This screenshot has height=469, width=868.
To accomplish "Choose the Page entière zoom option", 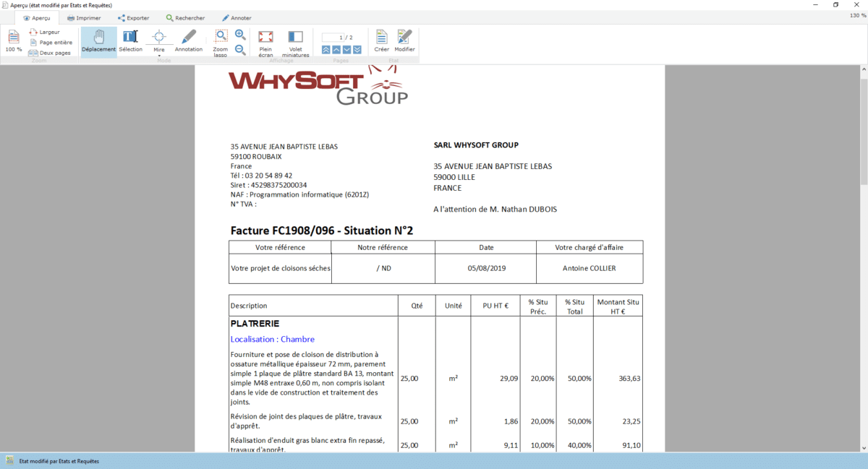I will (51, 43).
